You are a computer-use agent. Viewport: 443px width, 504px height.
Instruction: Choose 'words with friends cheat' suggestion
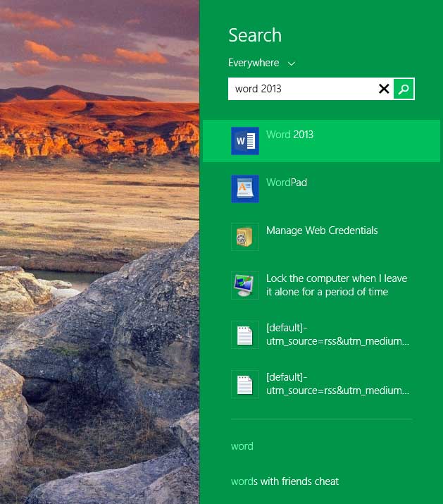[x=285, y=481]
